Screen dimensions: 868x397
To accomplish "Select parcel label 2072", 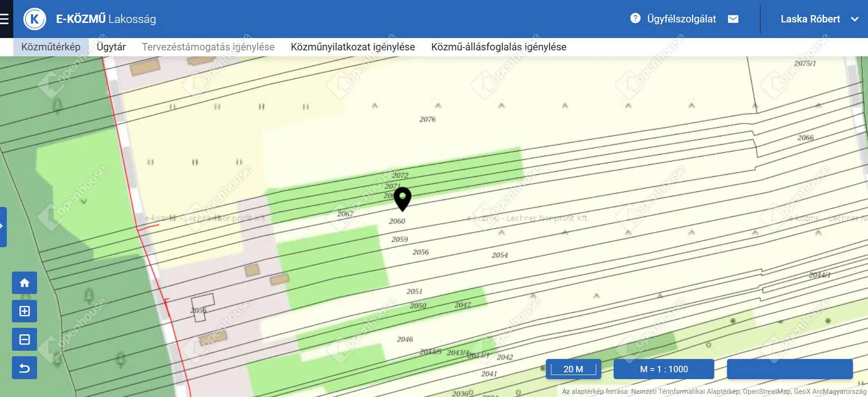I will 400,175.
